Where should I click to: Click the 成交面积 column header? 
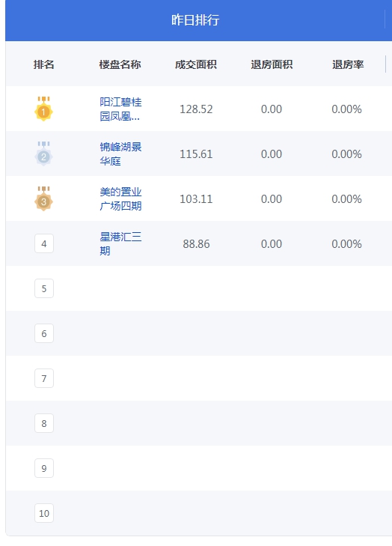(x=196, y=64)
